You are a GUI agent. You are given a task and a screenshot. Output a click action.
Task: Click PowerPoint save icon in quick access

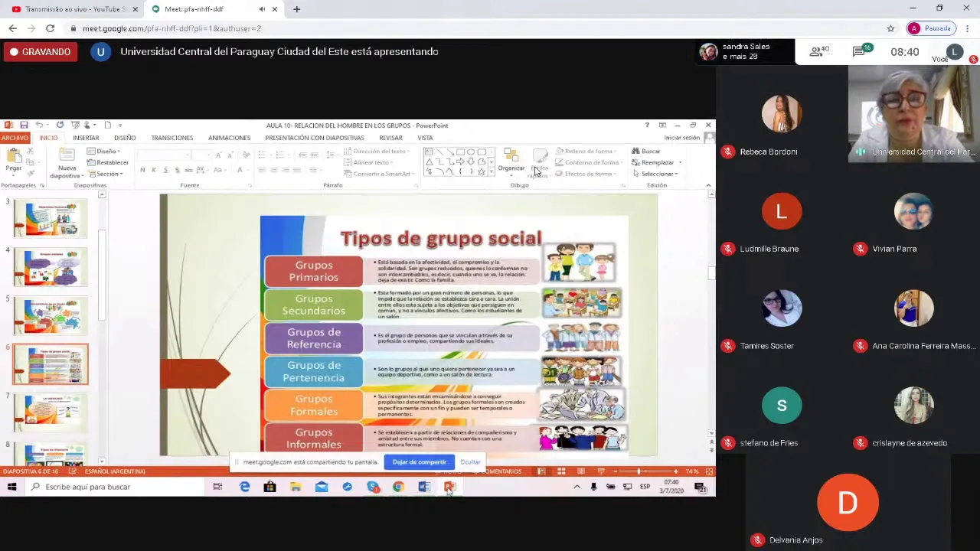click(24, 125)
